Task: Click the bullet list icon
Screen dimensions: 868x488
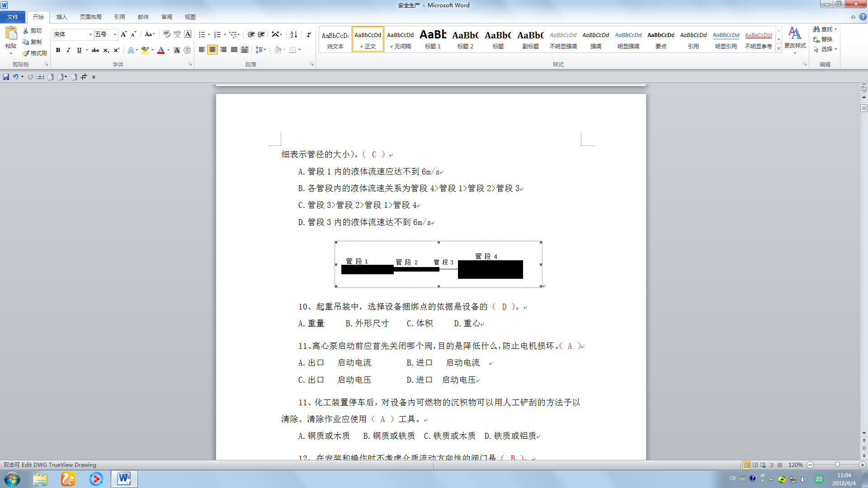Action: (x=202, y=34)
